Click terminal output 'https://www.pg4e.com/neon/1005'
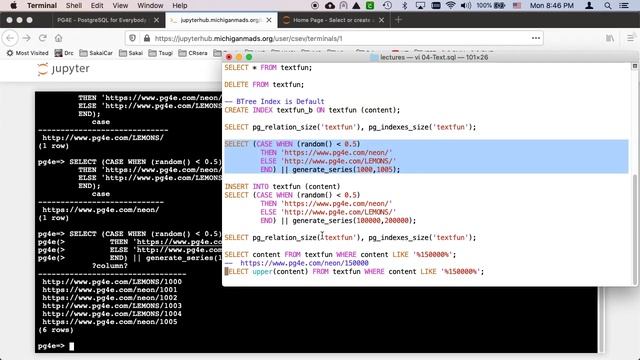640x360 pixels. pyautogui.click(x=109, y=322)
